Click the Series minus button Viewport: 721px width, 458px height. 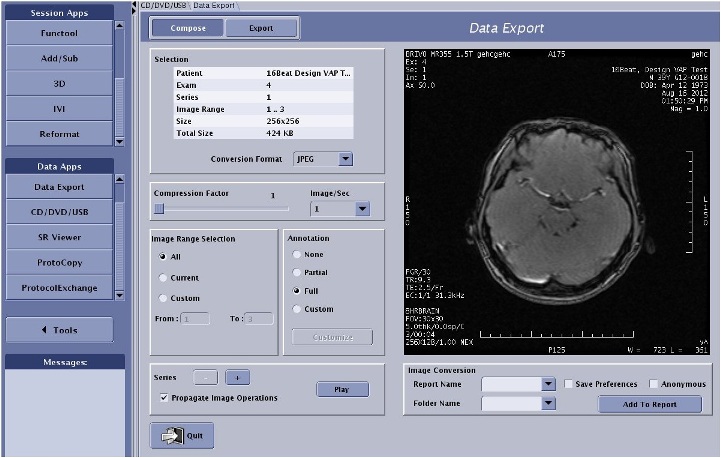204,378
